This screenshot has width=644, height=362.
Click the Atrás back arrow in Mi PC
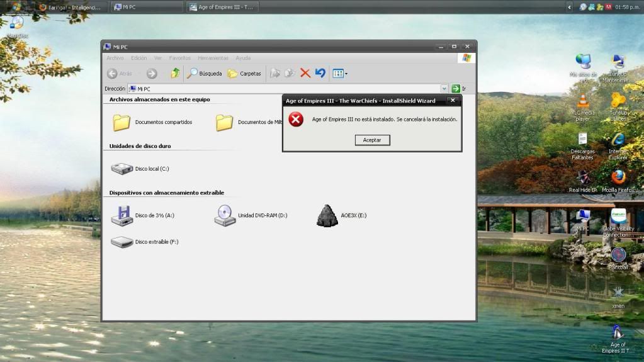point(120,74)
